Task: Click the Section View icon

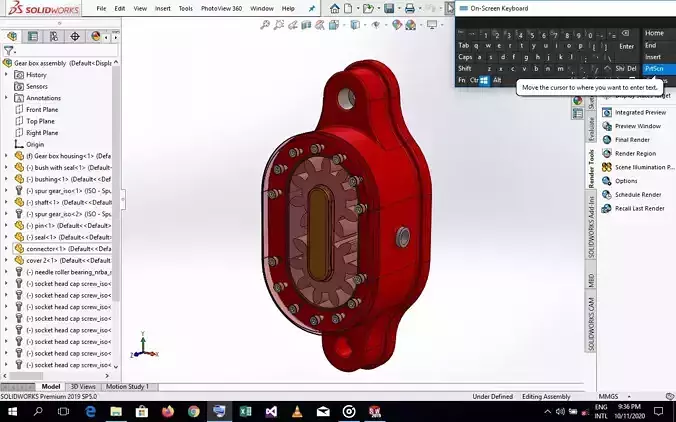Action: click(x=306, y=25)
